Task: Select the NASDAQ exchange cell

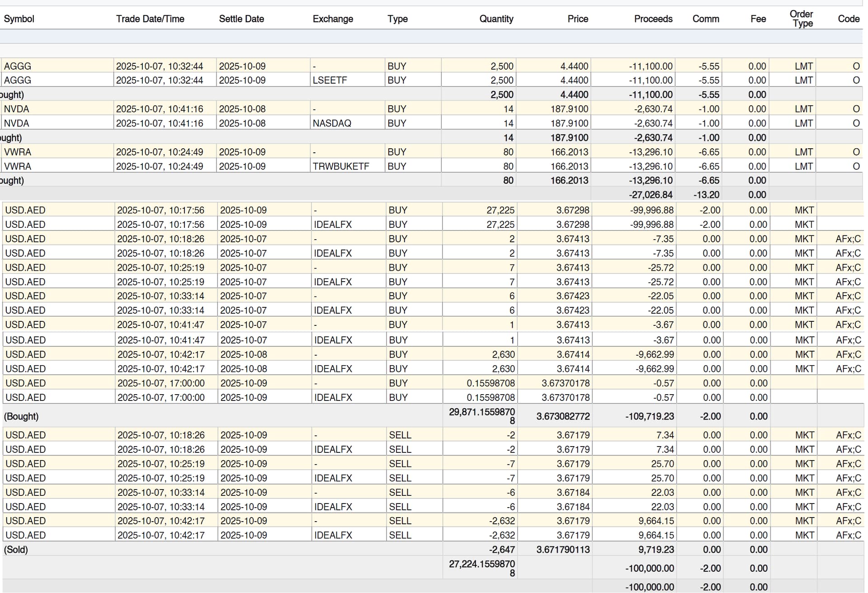Action: (332, 123)
